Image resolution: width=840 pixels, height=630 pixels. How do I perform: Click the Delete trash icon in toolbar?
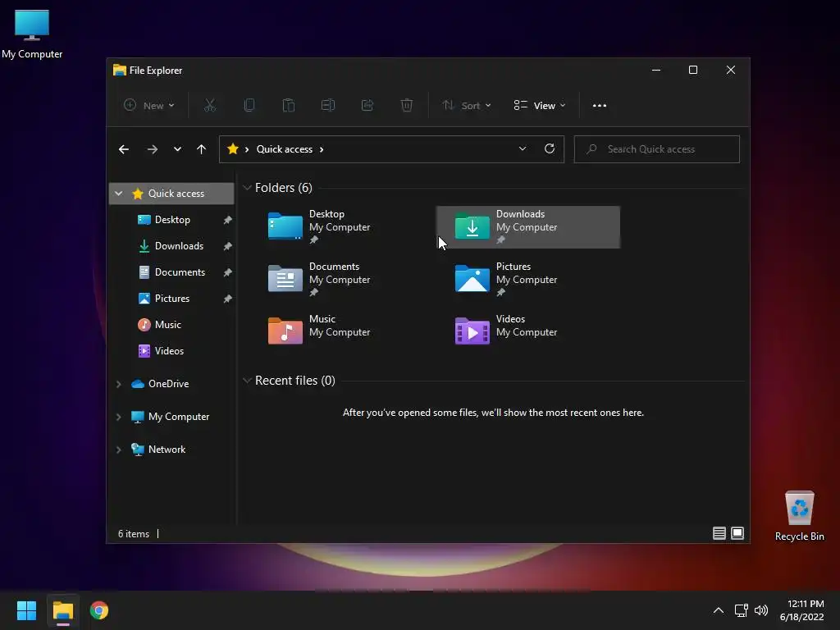pyautogui.click(x=407, y=106)
